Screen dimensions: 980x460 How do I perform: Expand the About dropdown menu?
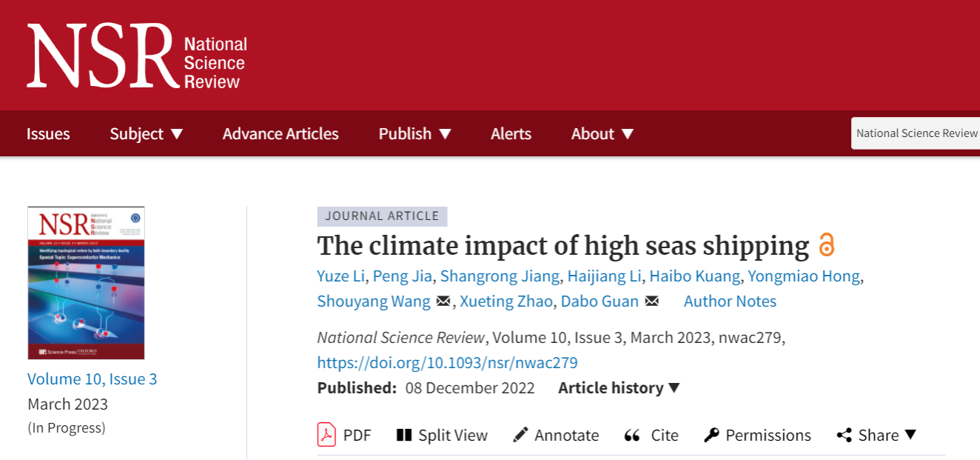pos(602,134)
